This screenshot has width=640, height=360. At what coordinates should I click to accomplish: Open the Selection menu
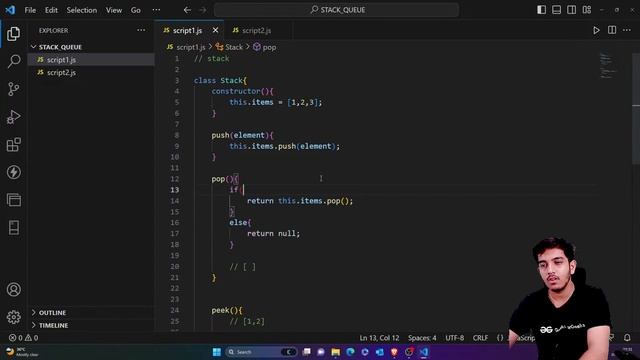pyautogui.click(x=82, y=10)
